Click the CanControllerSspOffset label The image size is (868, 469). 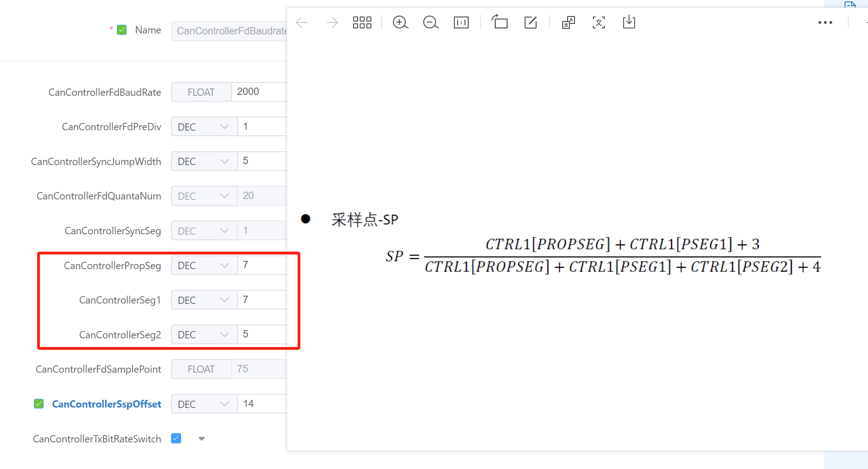[x=106, y=404]
